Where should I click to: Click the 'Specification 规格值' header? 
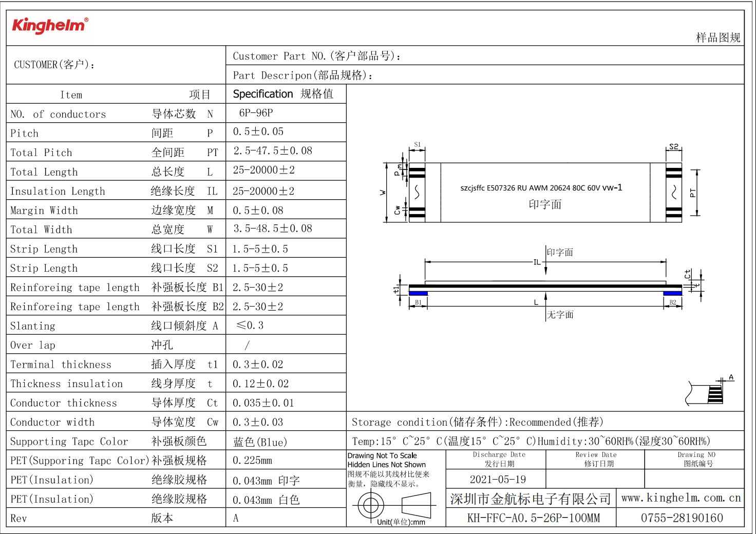click(x=283, y=94)
